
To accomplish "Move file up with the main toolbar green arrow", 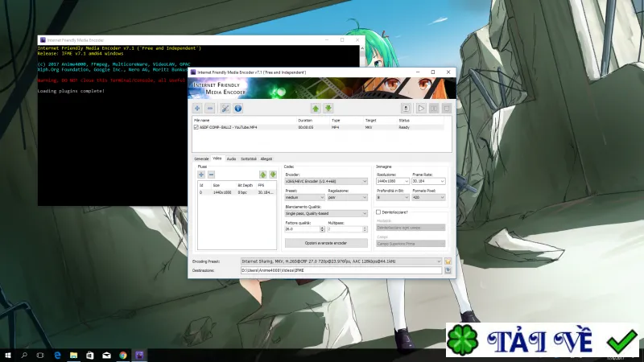I will coord(316,109).
